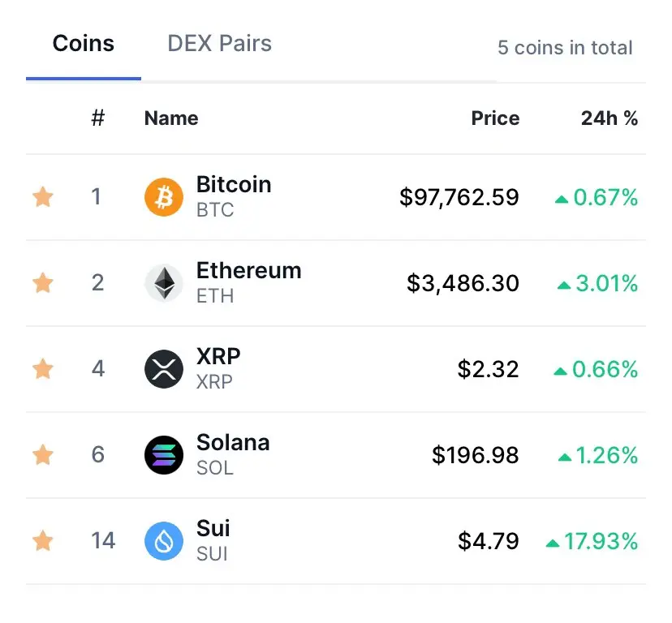Sort the list by Price column

coord(495,118)
